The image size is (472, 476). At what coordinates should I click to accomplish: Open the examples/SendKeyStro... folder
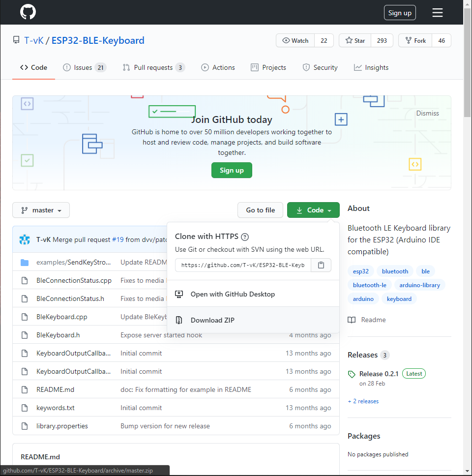point(73,262)
